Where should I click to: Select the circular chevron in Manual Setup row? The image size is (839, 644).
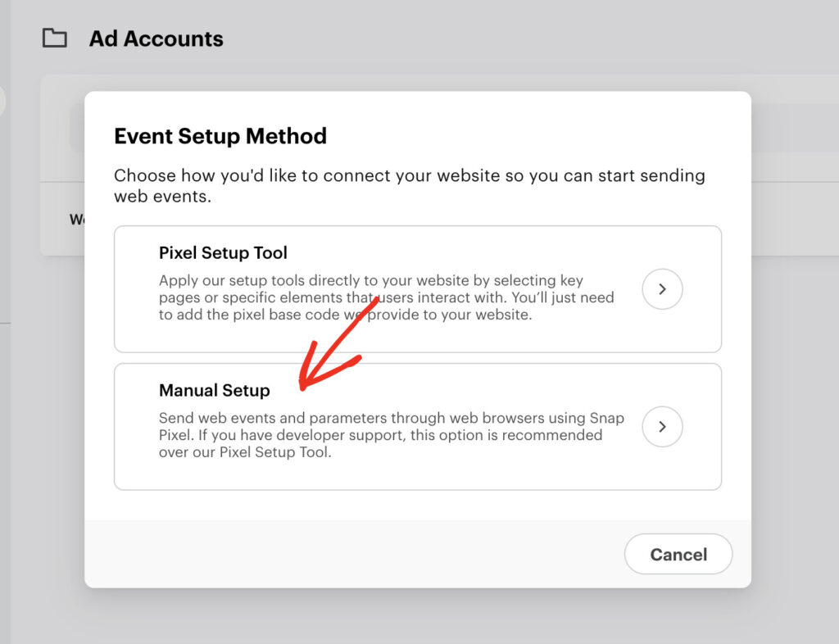pos(662,427)
